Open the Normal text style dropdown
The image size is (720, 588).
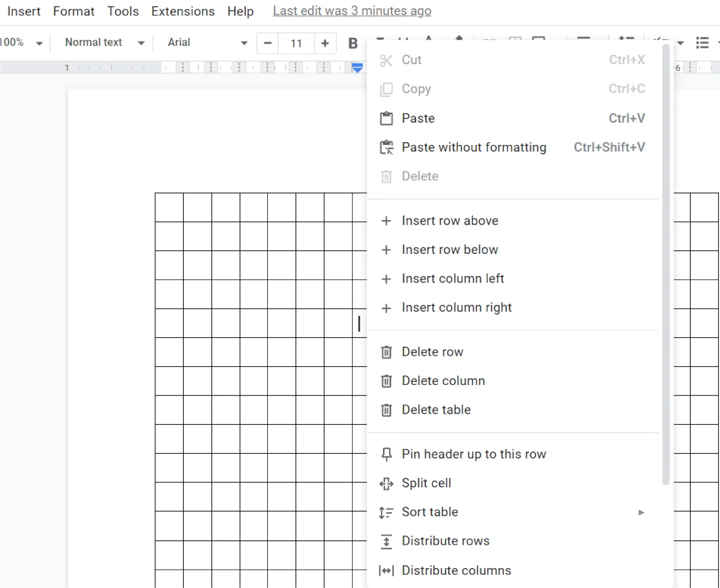(103, 43)
